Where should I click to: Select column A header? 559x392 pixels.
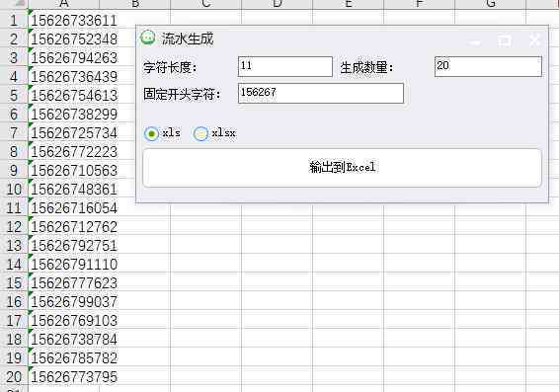point(64,4)
